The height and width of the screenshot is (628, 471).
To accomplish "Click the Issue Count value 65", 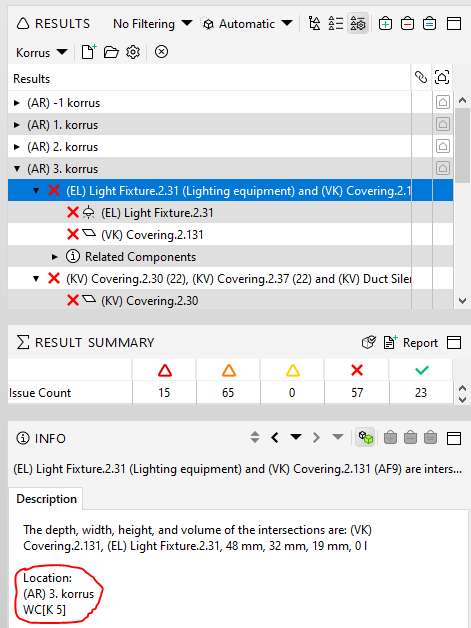I will [x=228, y=392].
